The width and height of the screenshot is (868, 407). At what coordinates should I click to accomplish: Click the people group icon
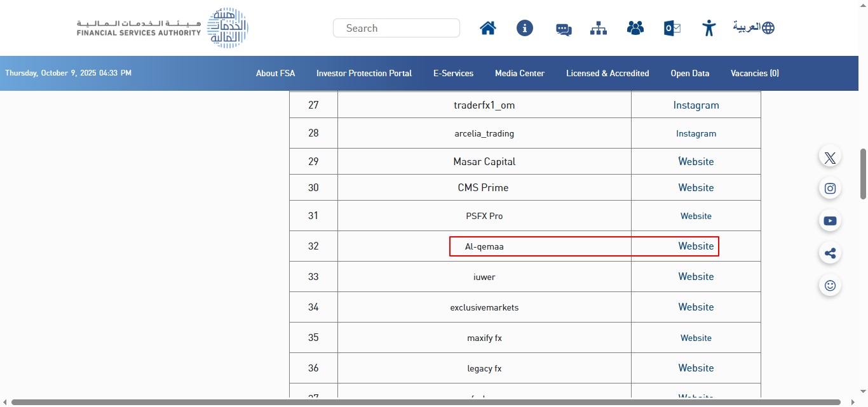635,28
